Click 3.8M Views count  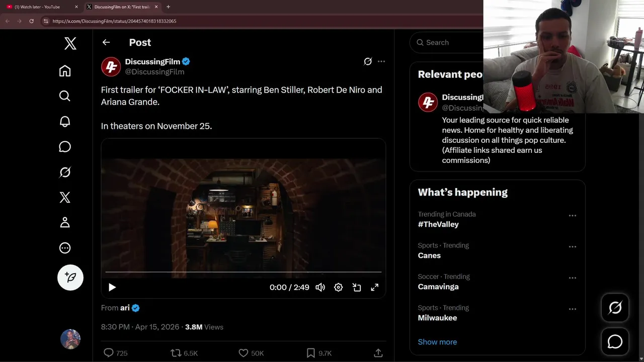tap(204, 327)
